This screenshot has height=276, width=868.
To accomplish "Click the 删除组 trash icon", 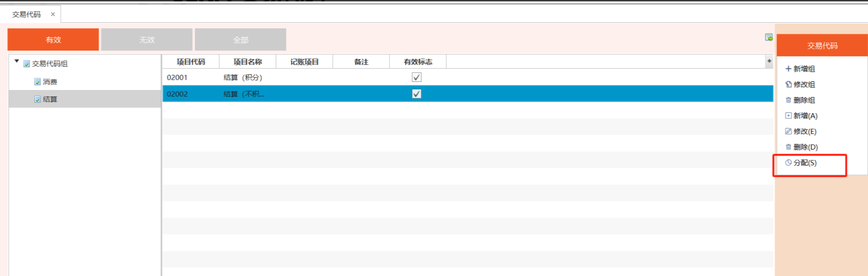I will [788, 100].
